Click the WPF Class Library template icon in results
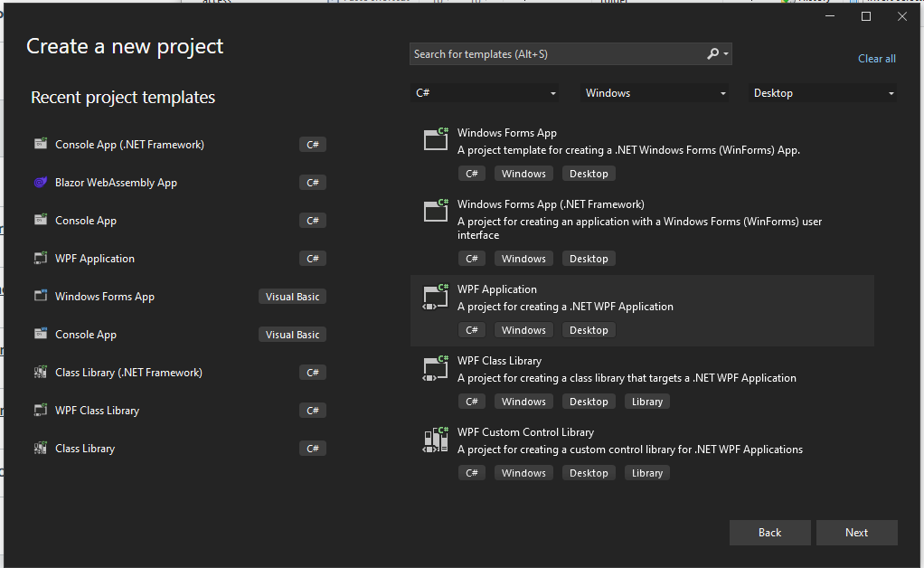The width and height of the screenshot is (924, 568). 436,368
